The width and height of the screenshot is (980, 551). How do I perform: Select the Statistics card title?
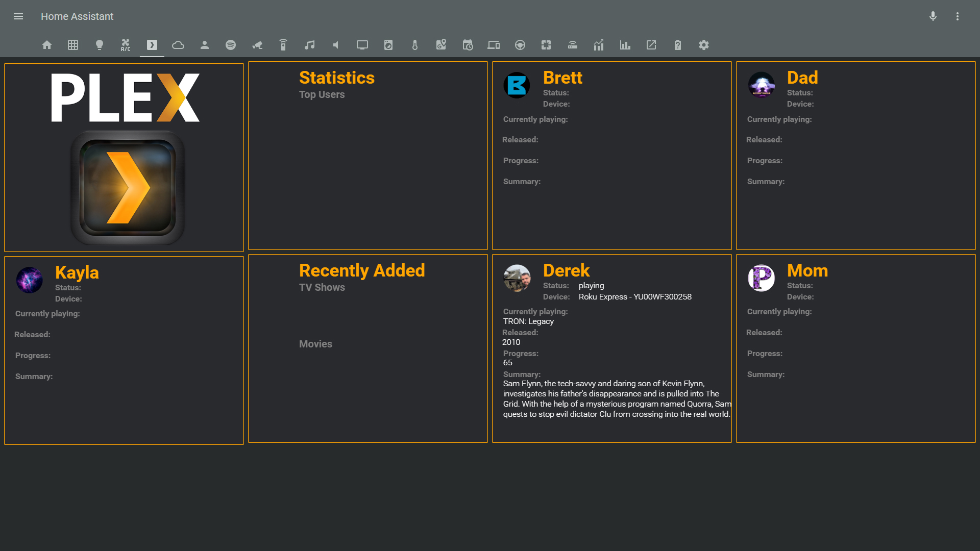pos(337,78)
